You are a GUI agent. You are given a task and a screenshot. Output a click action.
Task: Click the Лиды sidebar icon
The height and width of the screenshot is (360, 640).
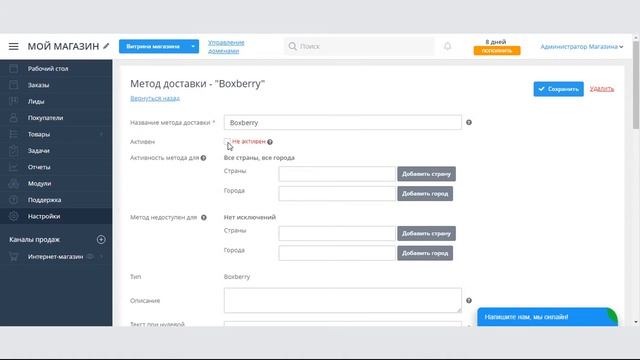tap(13, 101)
